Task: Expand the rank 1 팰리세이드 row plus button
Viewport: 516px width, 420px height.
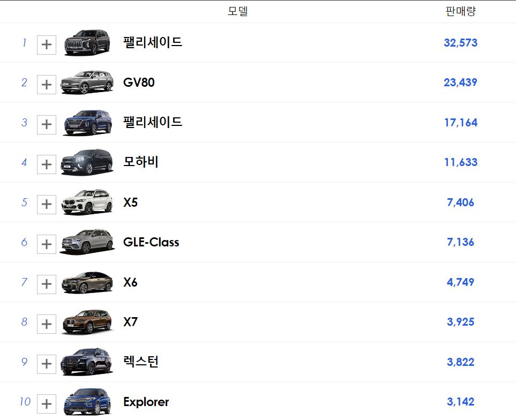Action: 47,44
